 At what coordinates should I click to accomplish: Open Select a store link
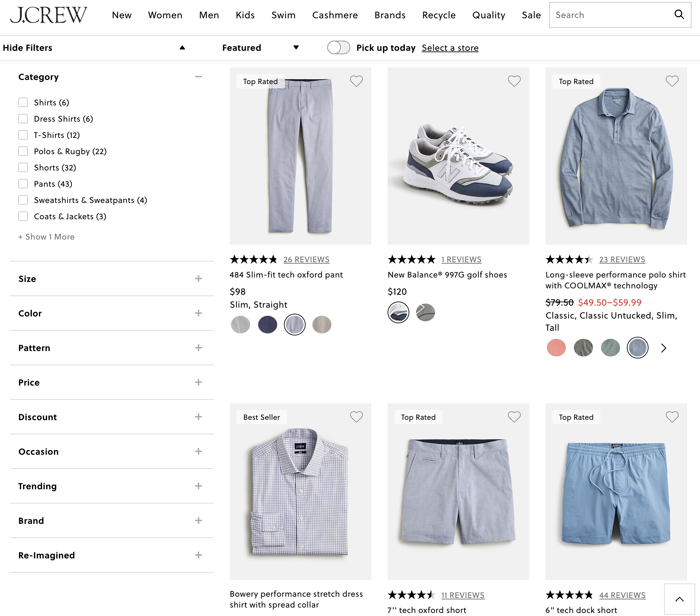click(x=450, y=47)
